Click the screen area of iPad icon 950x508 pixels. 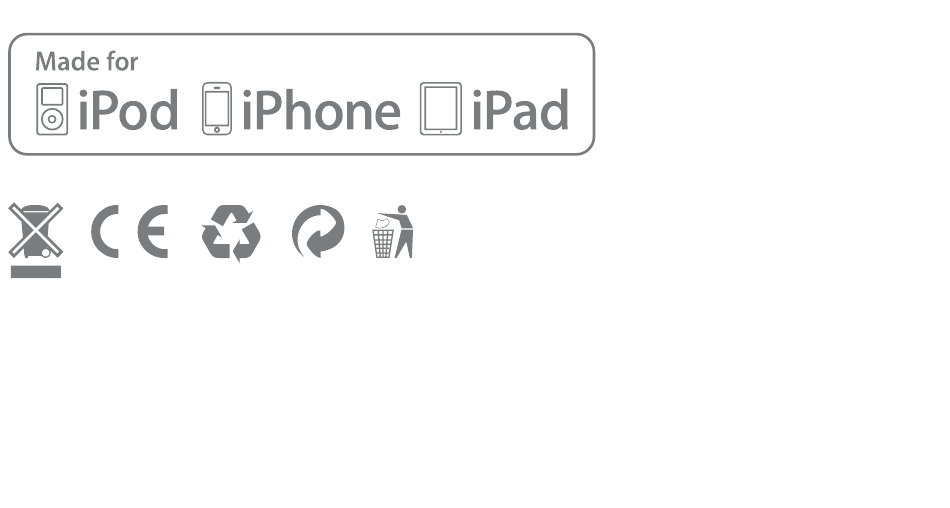[440, 108]
